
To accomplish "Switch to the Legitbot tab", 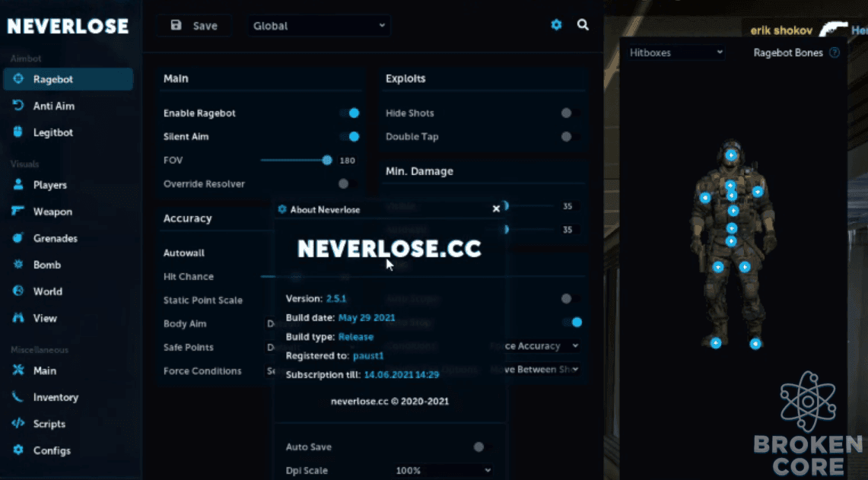I will 68,132.
